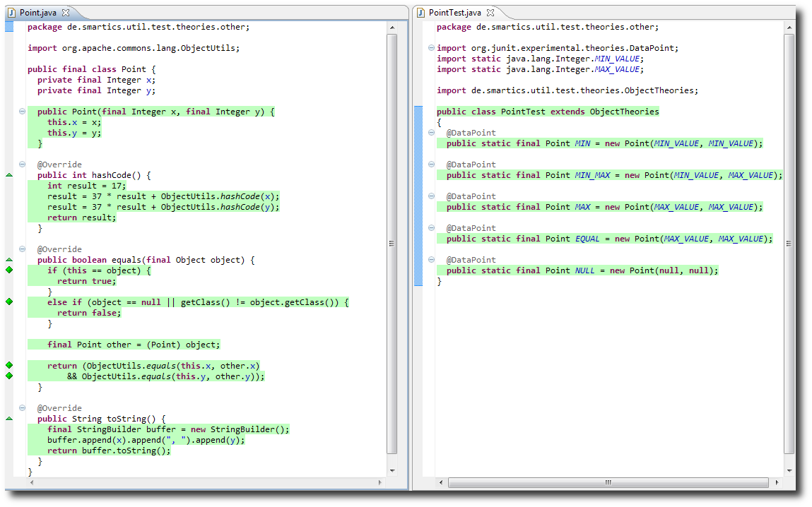This screenshot has height=507, width=812.
Task: Fold the NULL DataPoint field declaration
Action: point(430,260)
